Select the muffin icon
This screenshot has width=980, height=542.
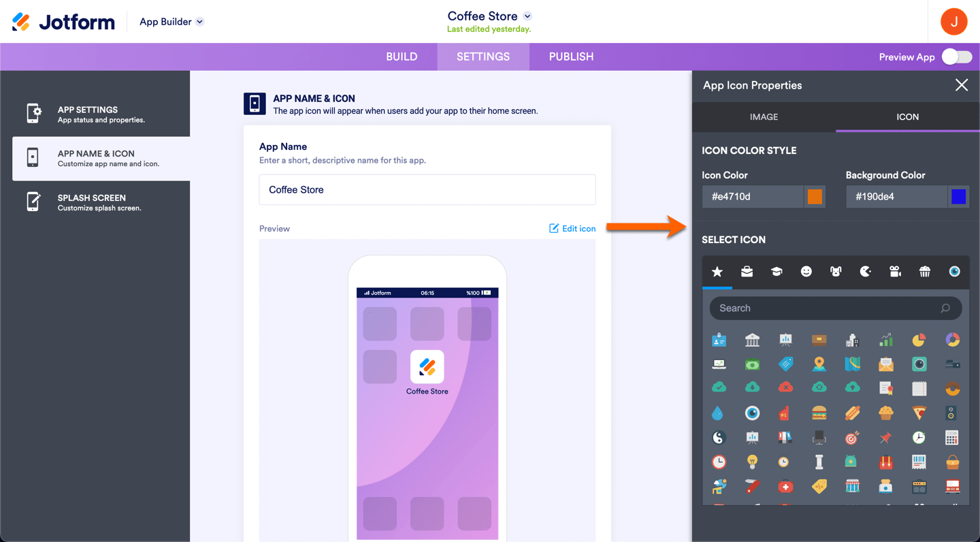pyautogui.click(x=885, y=413)
